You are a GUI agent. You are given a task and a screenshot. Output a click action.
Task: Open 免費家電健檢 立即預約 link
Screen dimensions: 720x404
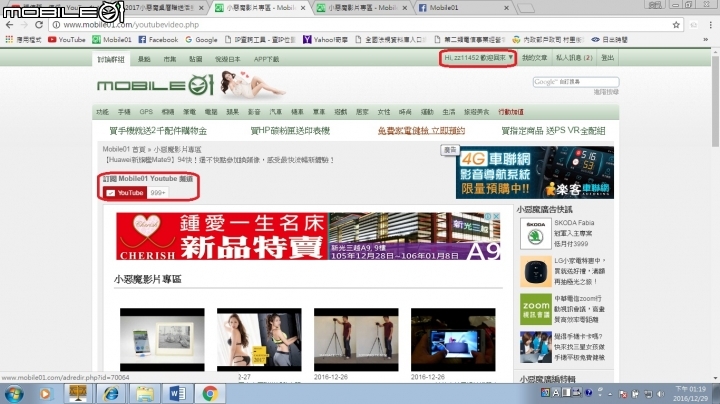tap(421, 131)
